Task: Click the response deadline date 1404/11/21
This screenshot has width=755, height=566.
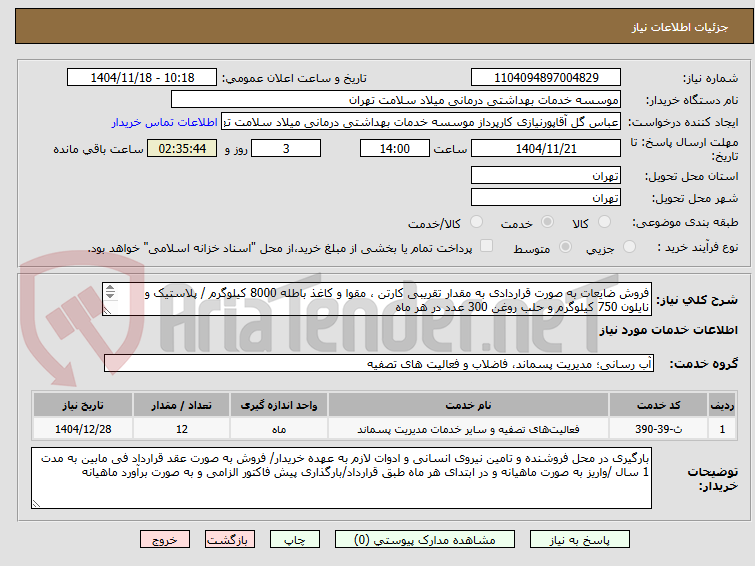Action: (546, 148)
